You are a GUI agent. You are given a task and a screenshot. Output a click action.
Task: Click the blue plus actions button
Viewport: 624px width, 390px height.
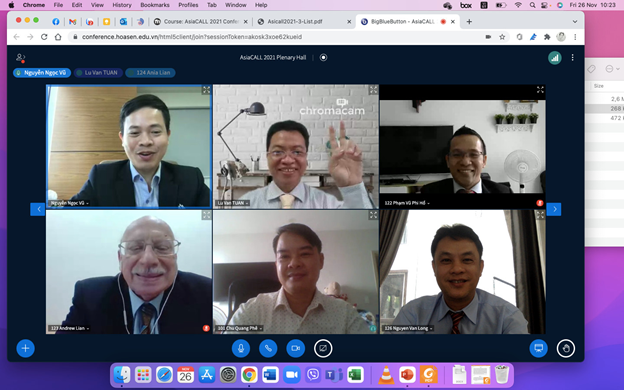point(25,348)
